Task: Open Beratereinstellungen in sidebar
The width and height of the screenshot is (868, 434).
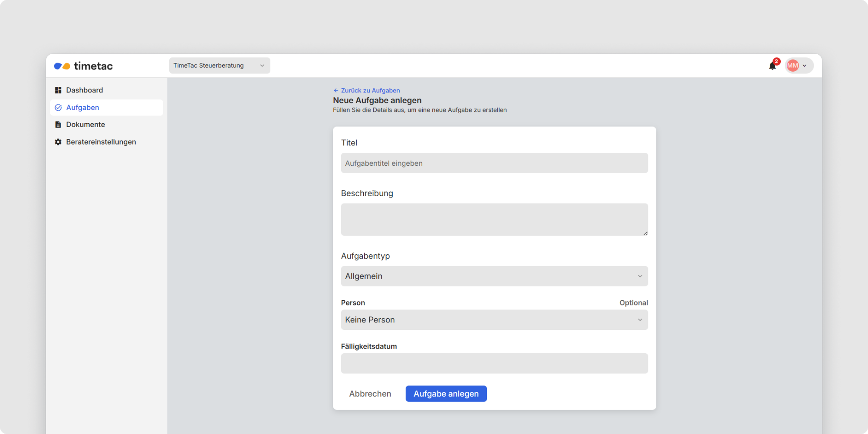Action: pyautogui.click(x=101, y=142)
